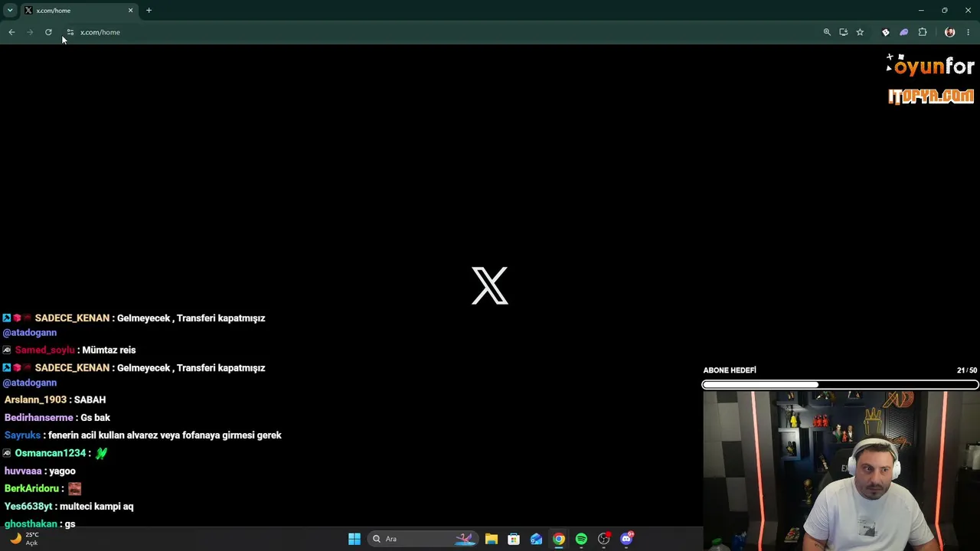Open the Outlook mail taskbar icon
This screenshot has height=551, width=980.
537,539
